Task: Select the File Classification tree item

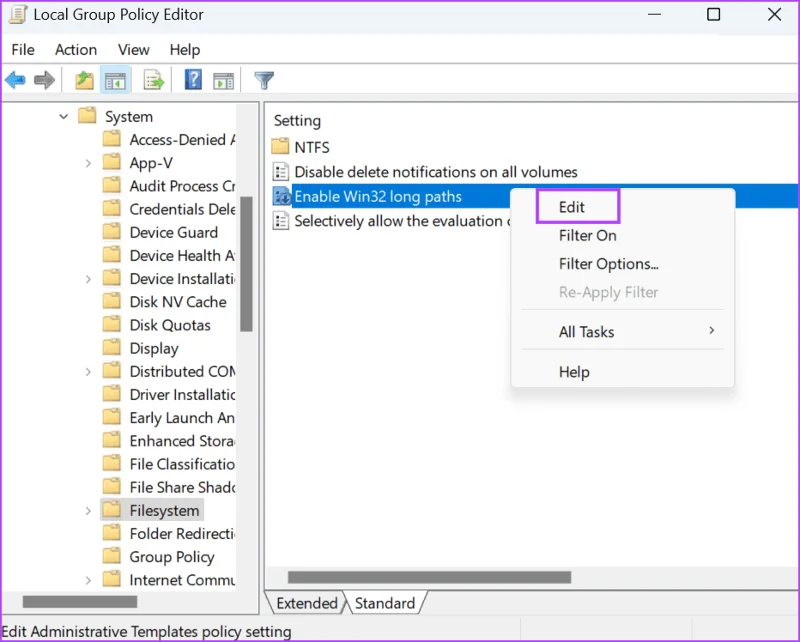Action: [182, 463]
